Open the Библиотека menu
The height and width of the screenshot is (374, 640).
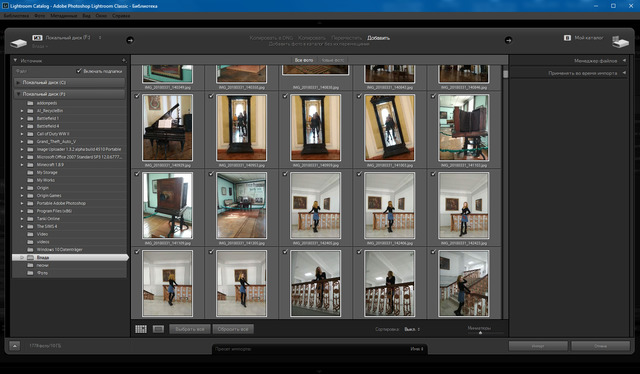click(16, 16)
